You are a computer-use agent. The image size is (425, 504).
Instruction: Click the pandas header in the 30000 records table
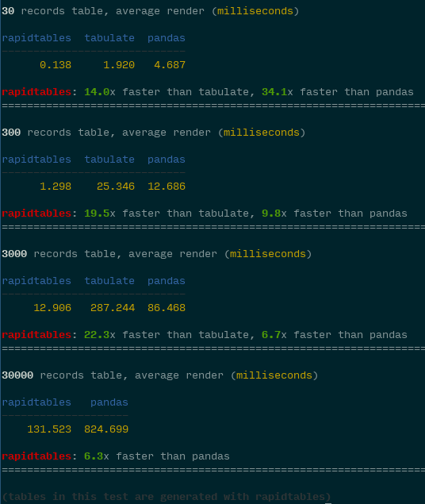109,402
